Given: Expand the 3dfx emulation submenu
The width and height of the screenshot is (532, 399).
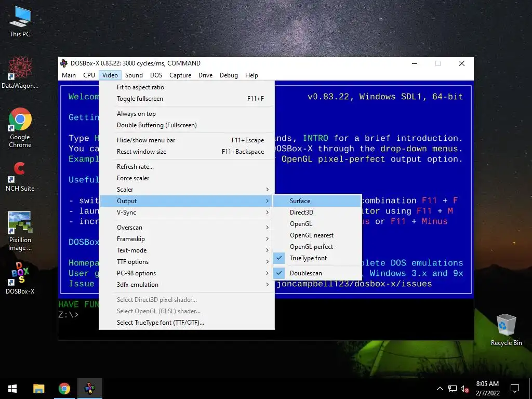Looking at the screenshot, I should click(187, 285).
